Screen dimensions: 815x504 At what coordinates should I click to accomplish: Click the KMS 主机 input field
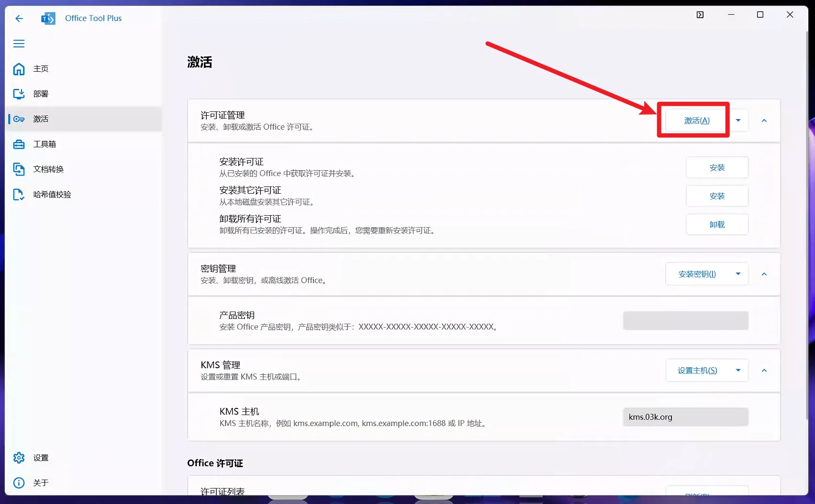point(686,417)
